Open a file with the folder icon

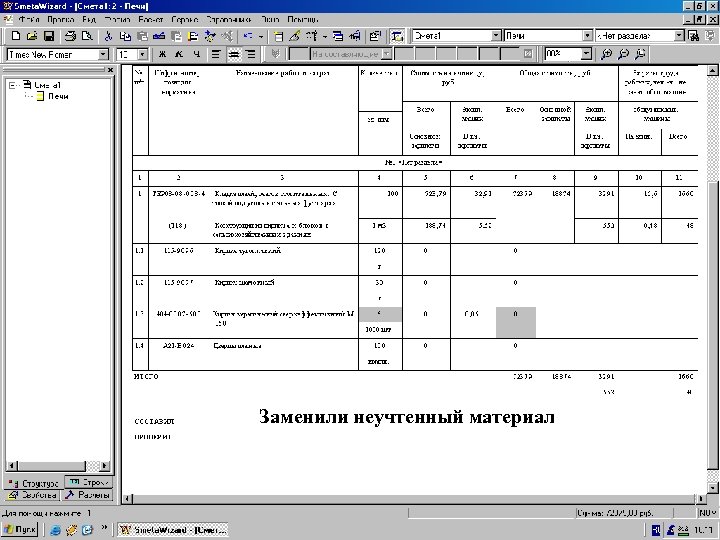pyautogui.click(x=32, y=36)
